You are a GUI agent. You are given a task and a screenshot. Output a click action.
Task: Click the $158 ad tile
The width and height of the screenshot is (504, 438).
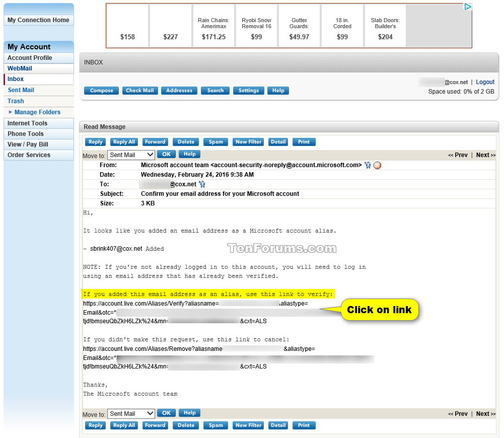(x=127, y=26)
